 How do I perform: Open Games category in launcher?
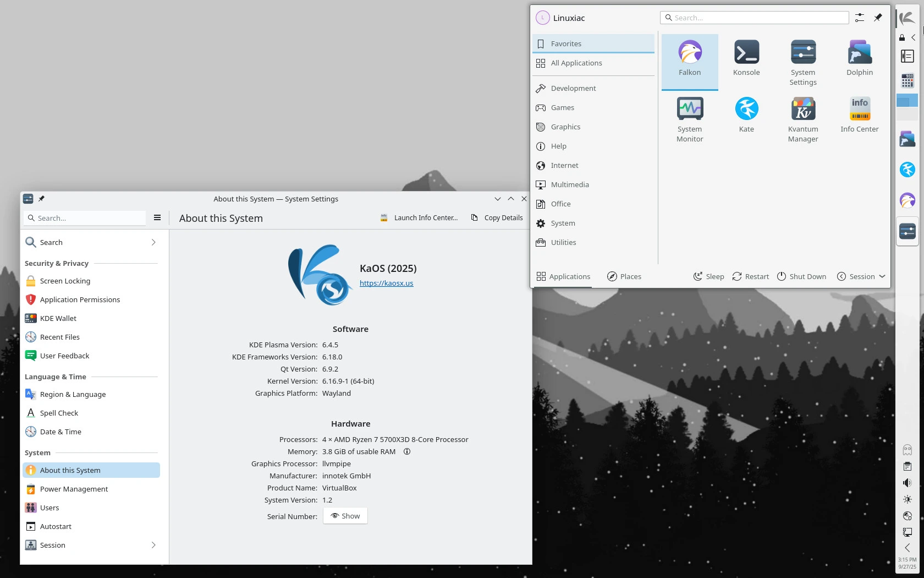point(593,107)
